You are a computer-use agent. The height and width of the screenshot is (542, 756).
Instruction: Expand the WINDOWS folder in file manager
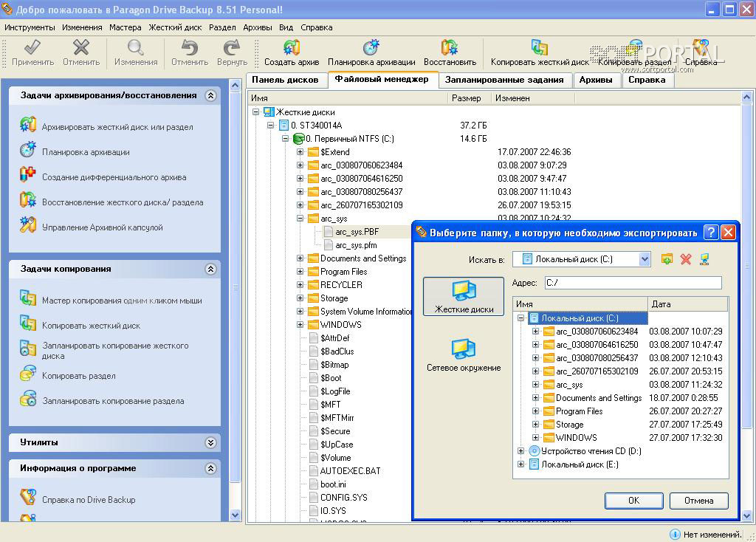(x=300, y=324)
